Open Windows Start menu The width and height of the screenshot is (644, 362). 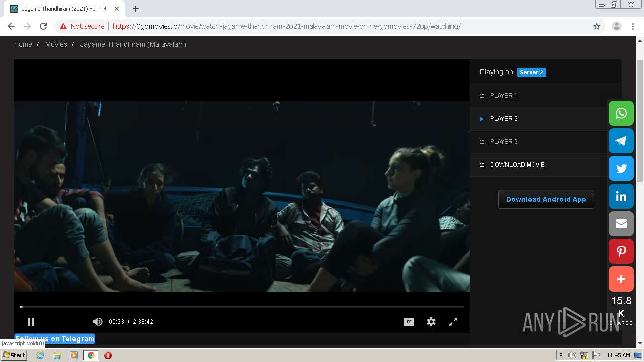point(14,355)
